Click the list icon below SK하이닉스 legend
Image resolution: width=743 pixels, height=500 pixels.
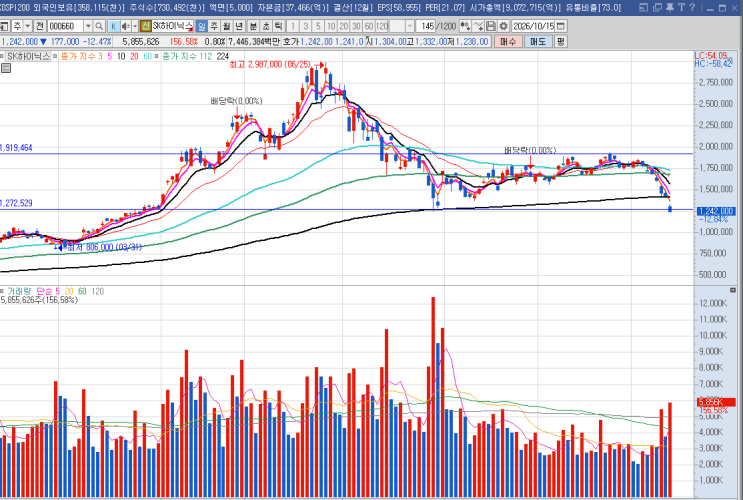6,68
